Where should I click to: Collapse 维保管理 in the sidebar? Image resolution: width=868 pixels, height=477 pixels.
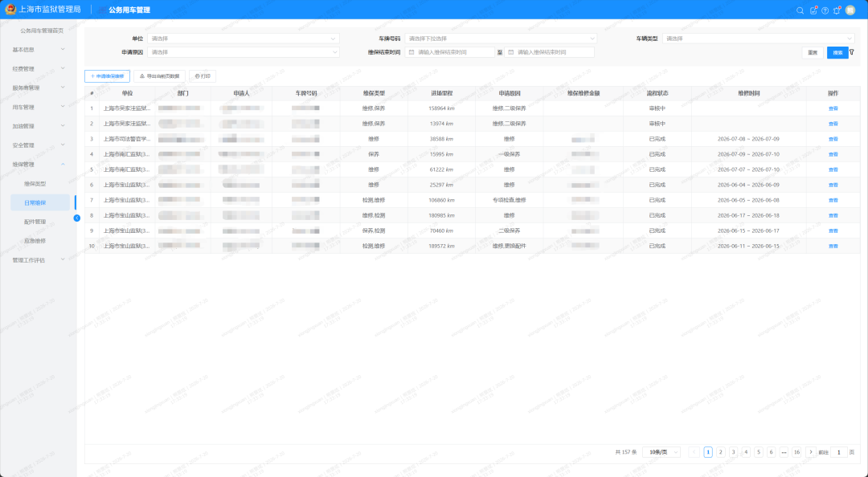(39, 165)
